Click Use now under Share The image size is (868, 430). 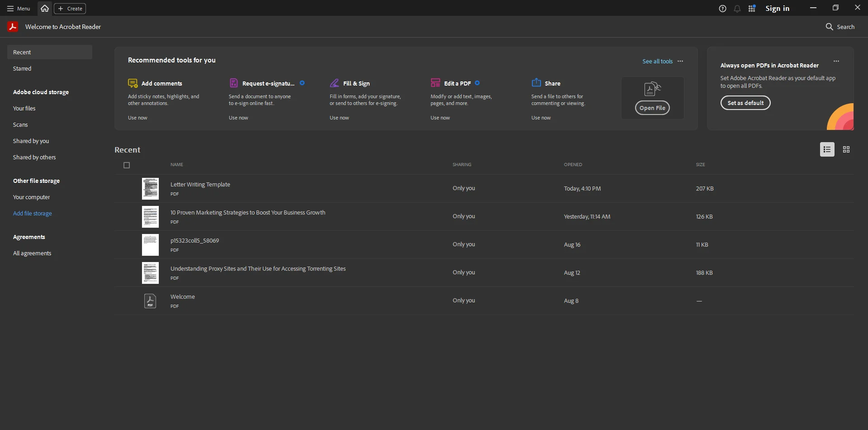click(x=541, y=118)
